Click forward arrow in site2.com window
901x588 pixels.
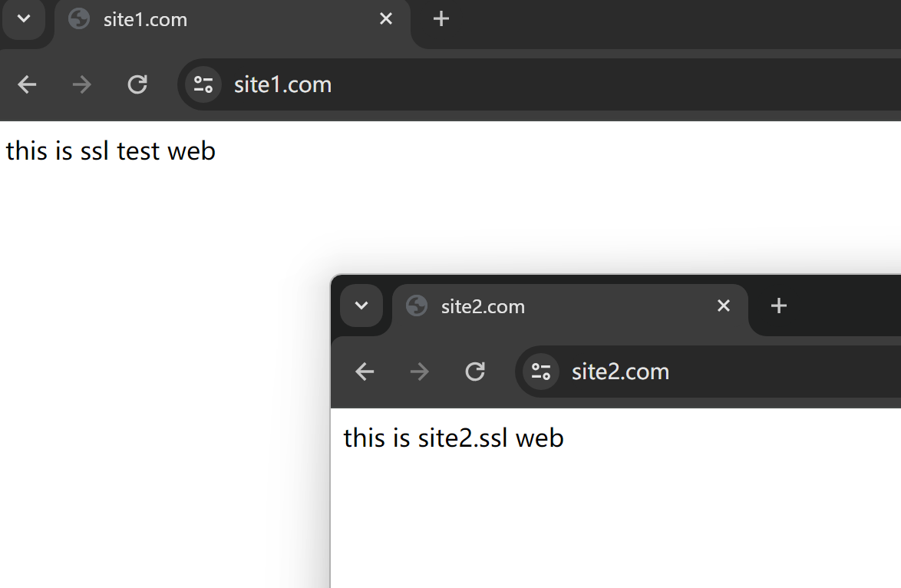[x=420, y=372]
